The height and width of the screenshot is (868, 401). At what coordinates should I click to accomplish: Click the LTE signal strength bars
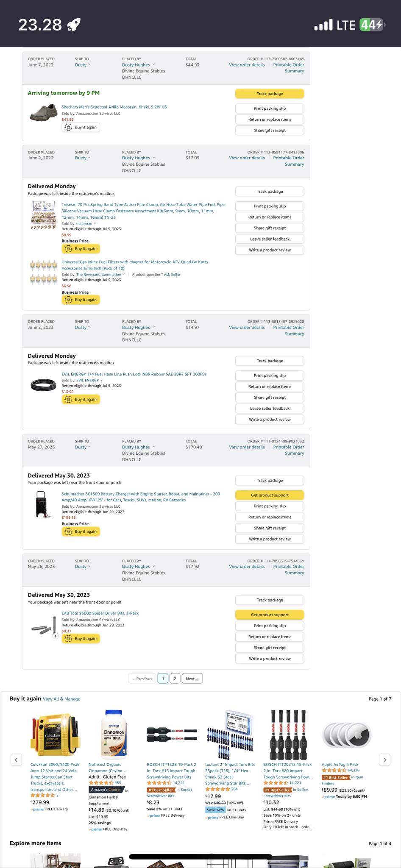[323, 25]
